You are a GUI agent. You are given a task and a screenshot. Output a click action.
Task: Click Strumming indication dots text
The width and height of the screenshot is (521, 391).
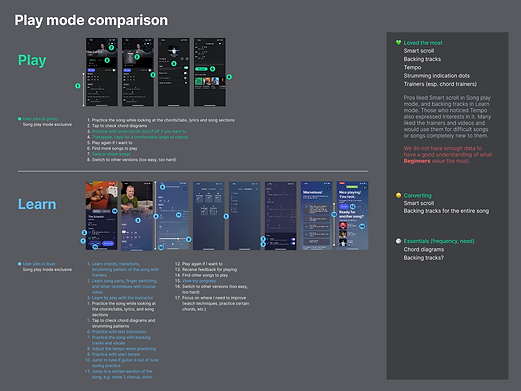coord(437,76)
